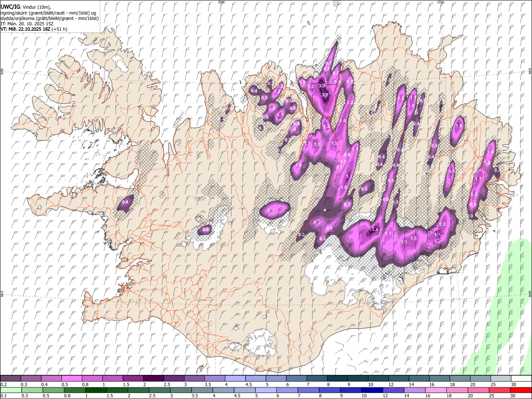This screenshot has height=399, width=532.
Task: Pick the 1.5 magenta swatch in upper scale
Action: (133, 379)
